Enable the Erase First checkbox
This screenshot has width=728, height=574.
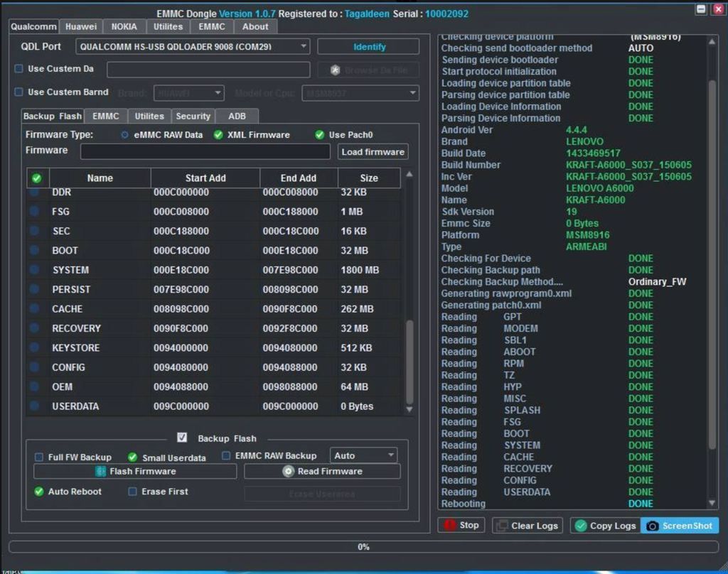pyautogui.click(x=132, y=492)
